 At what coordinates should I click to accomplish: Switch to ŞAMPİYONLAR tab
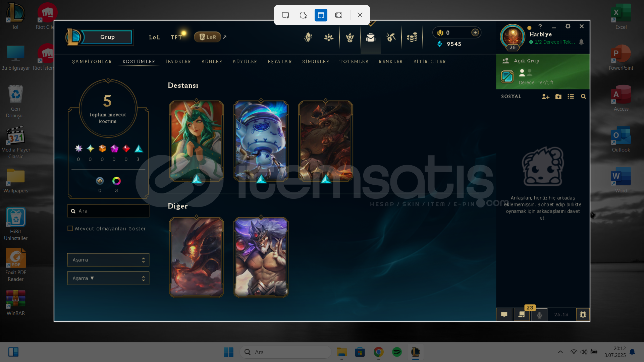92,62
